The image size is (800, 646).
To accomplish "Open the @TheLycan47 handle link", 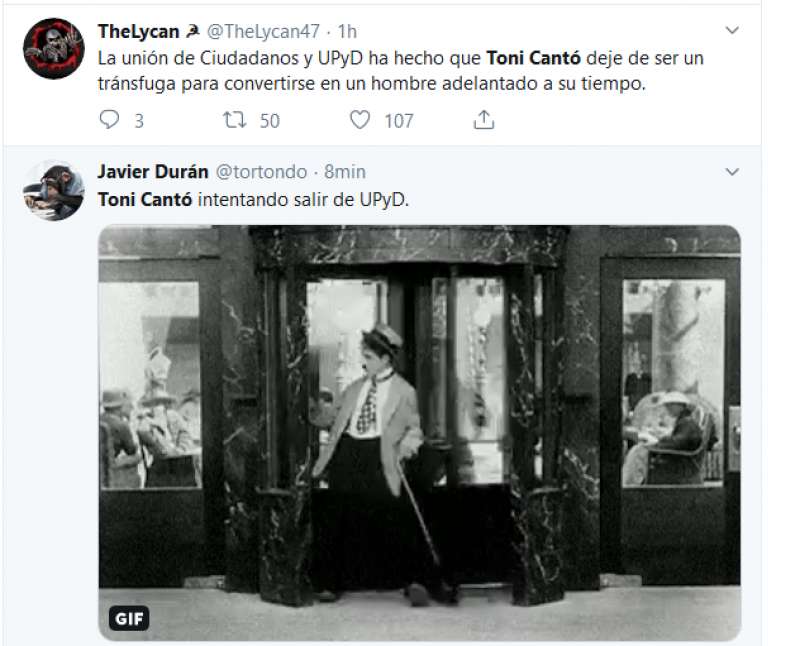I will coord(263,32).
